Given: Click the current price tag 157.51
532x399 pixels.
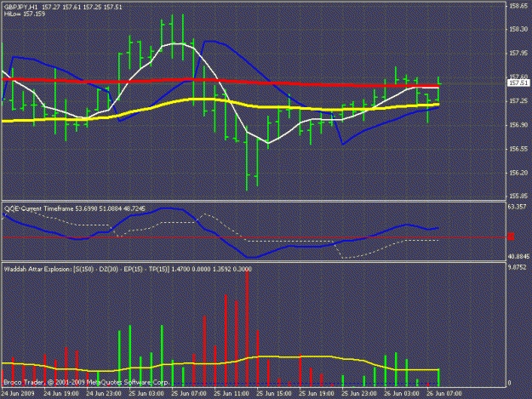Looking at the screenshot, I should [518, 83].
